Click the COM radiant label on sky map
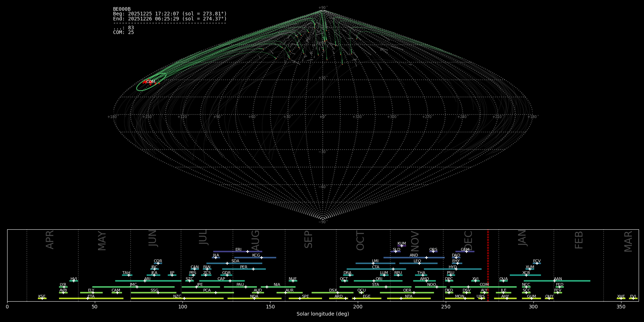 (151, 82)
